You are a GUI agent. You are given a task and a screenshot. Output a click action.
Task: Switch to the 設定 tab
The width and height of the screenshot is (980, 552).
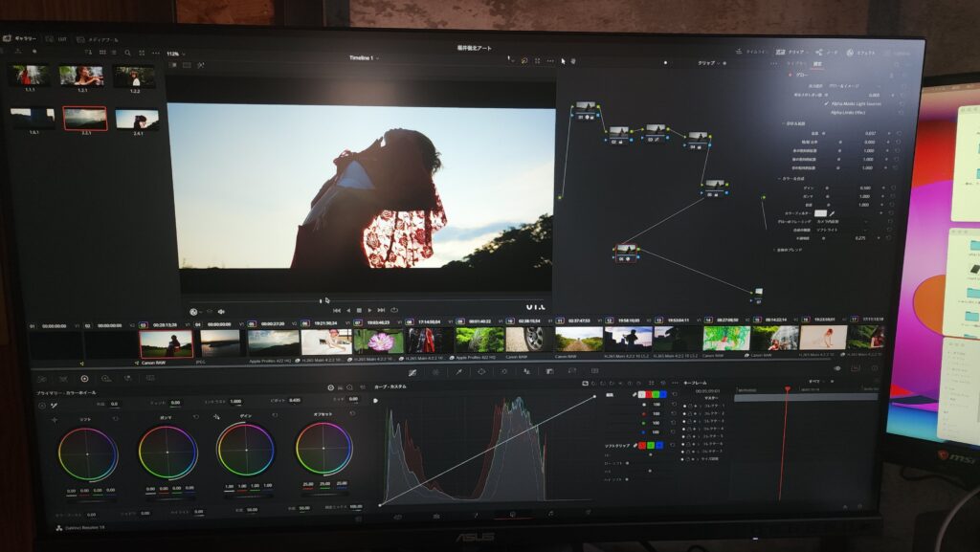pos(817,64)
